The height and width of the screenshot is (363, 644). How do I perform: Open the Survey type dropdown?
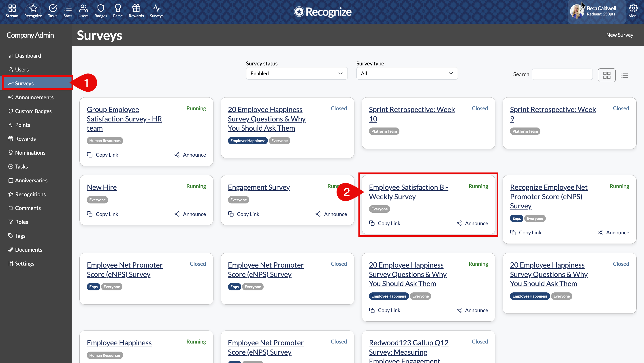click(x=407, y=73)
